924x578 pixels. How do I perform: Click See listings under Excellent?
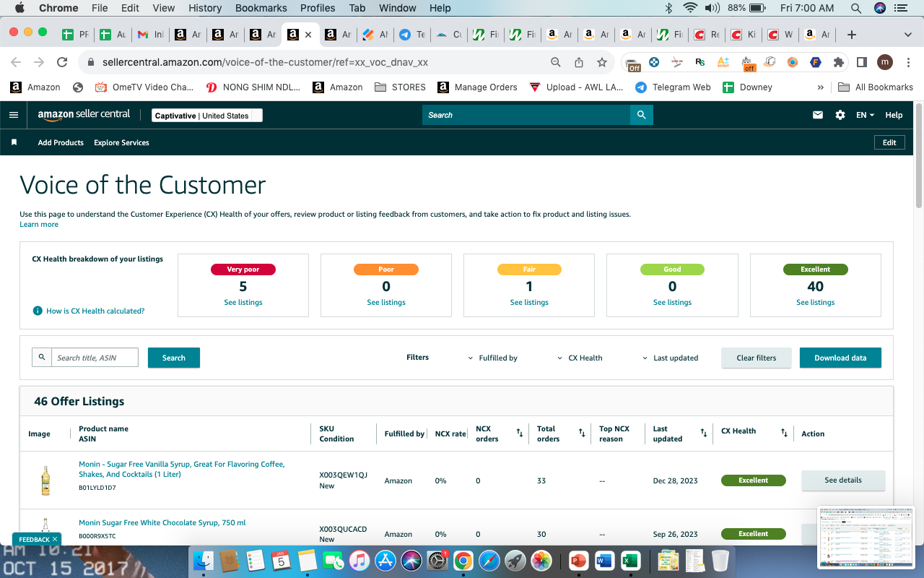click(816, 303)
